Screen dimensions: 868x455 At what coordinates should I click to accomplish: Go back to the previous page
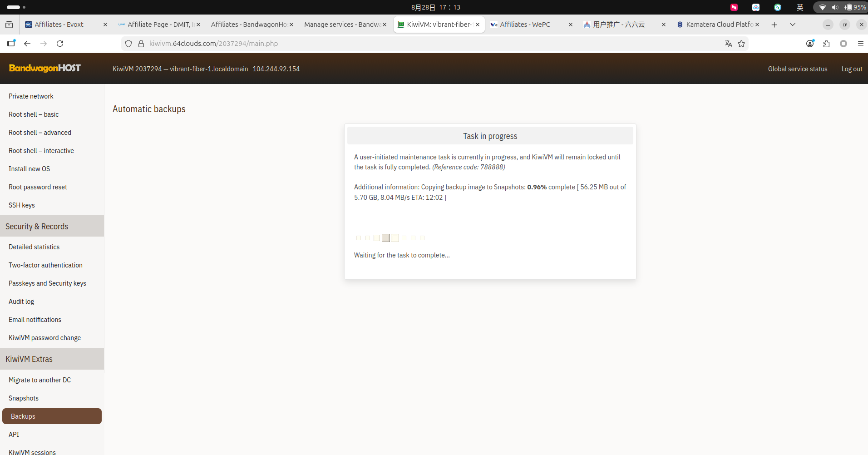click(27, 44)
